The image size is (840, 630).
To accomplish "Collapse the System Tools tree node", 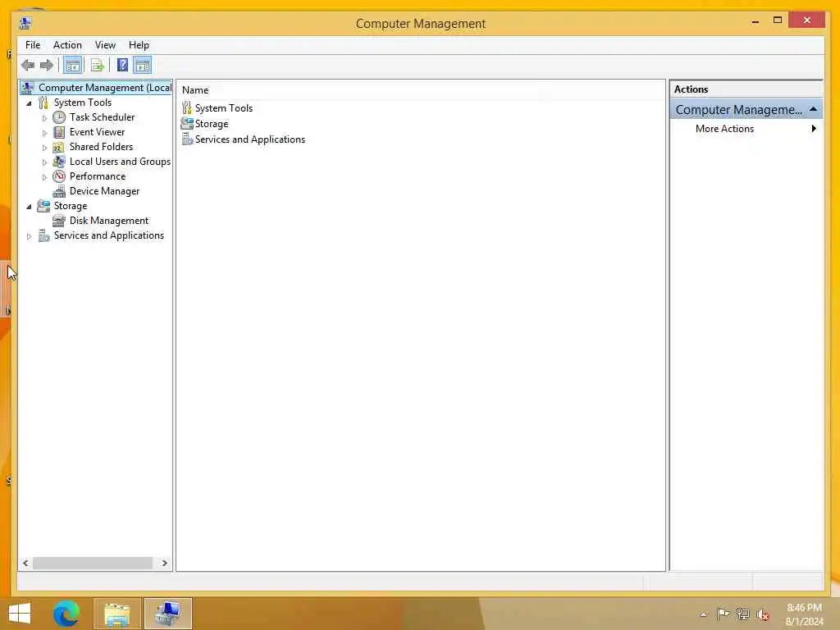I will point(29,103).
